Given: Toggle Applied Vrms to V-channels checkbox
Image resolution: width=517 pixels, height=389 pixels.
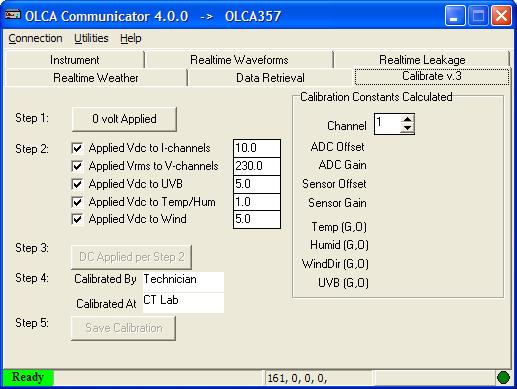Looking at the screenshot, I should (77, 166).
